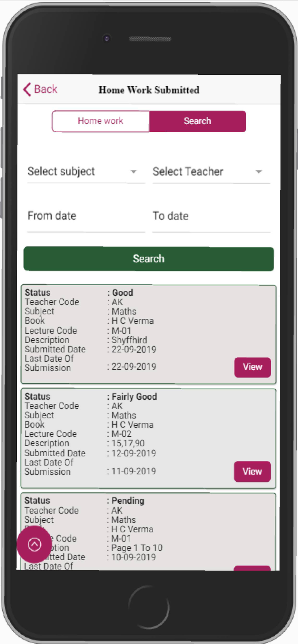This screenshot has width=298, height=644.
Task: View the Good status homework entry
Action: [253, 367]
